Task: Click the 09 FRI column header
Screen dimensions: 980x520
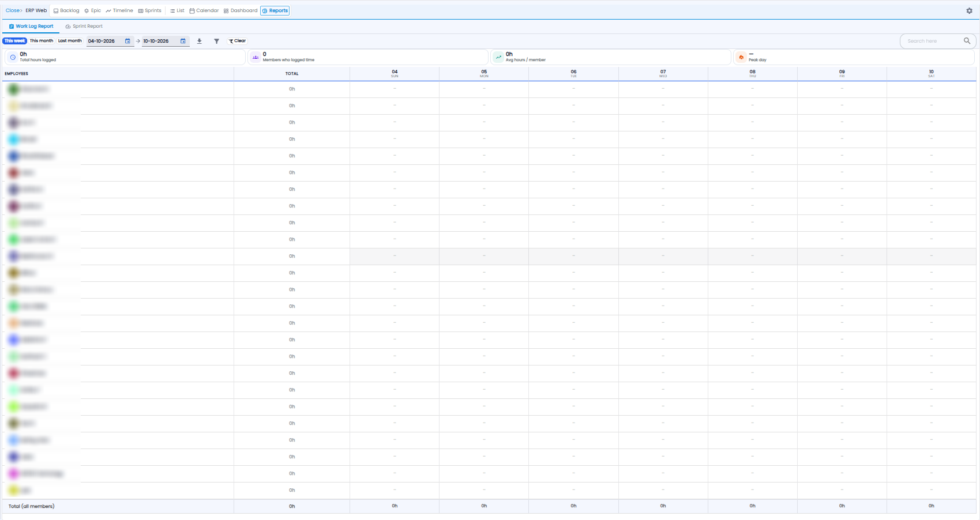Action: pos(842,74)
